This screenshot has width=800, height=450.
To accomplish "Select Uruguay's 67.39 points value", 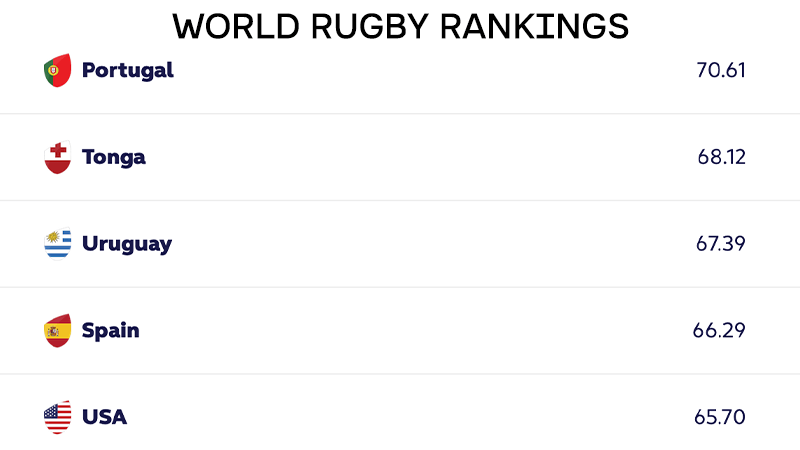I will [x=720, y=244].
